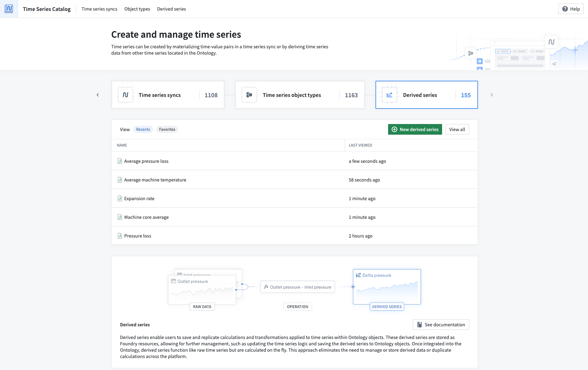Click the Outlet pressure table icon in diagram
This screenshot has height=370, width=588.
(173, 281)
